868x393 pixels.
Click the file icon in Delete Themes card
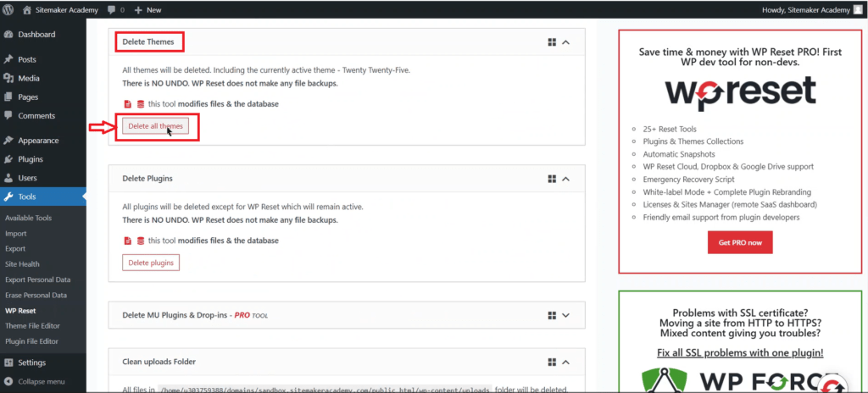(x=127, y=104)
